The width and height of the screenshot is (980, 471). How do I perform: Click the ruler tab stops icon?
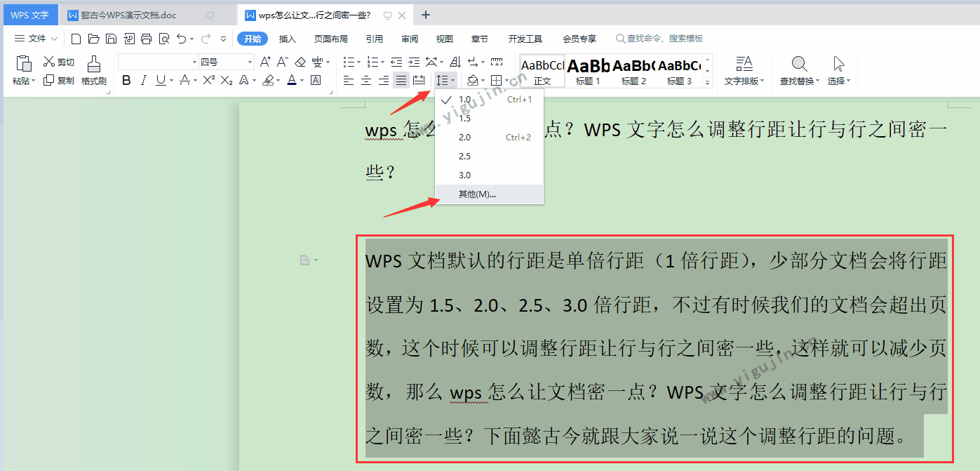tap(497, 62)
